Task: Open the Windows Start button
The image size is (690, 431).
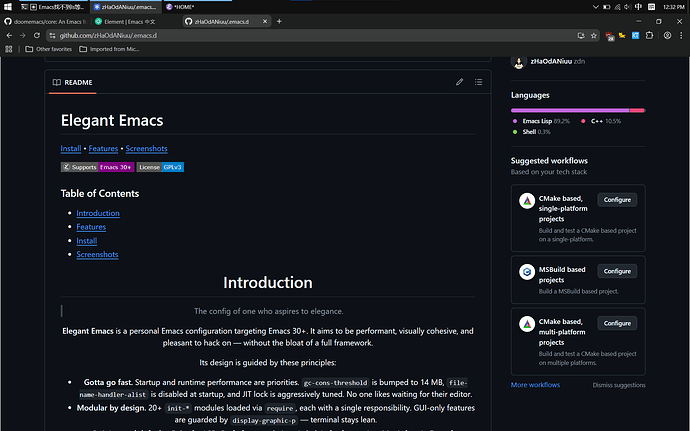Action: [x=7, y=7]
